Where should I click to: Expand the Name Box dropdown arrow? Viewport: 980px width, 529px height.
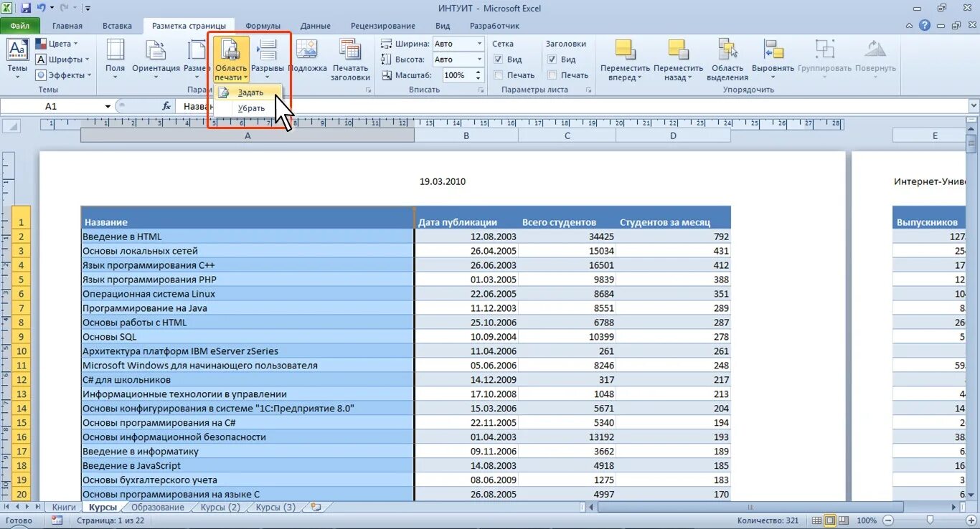(108, 106)
